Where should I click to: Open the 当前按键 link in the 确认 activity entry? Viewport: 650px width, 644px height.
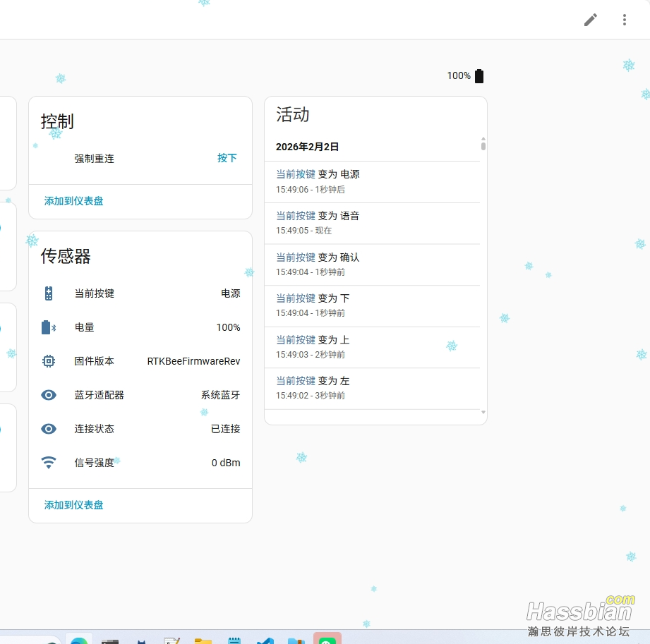click(x=295, y=257)
